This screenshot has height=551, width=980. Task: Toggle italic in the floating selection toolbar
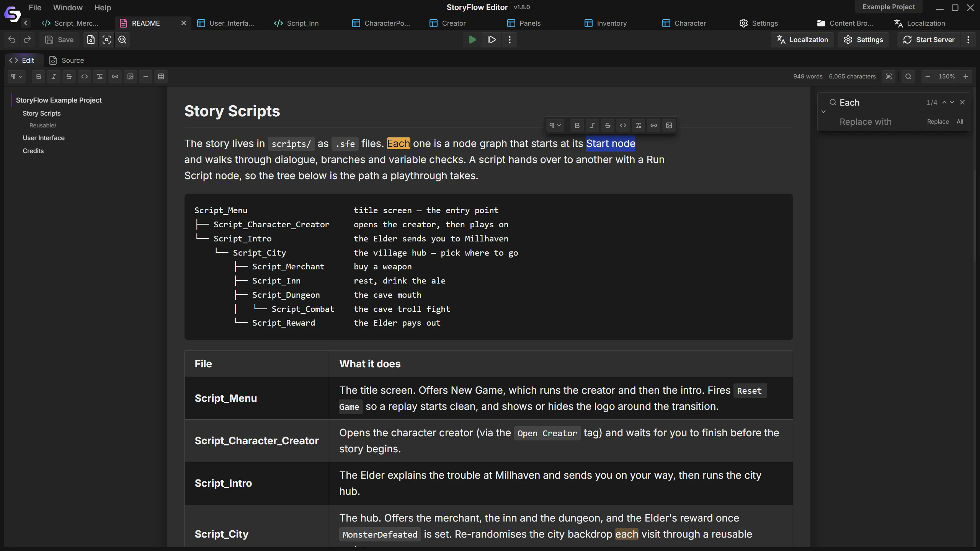[x=592, y=126]
